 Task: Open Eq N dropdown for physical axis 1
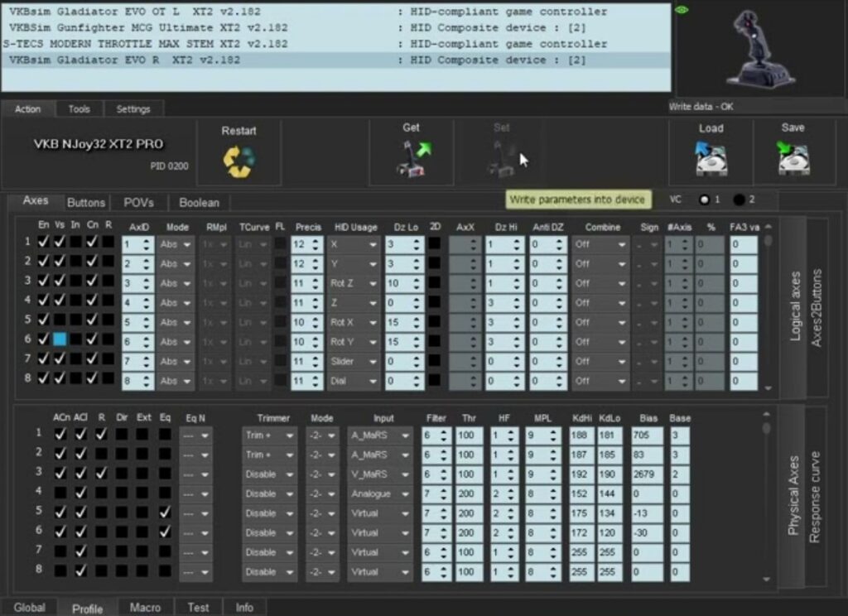(195, 436)
